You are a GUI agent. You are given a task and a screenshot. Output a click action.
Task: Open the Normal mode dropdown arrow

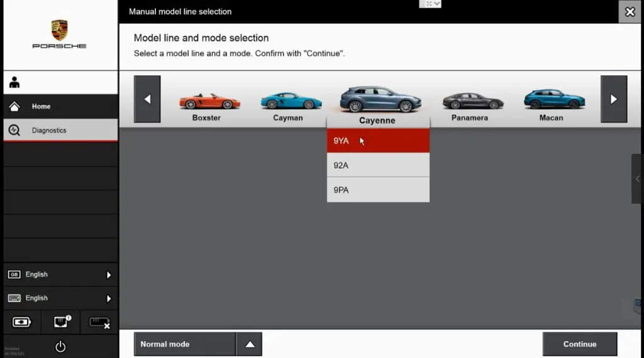click(x=249, y=344)
